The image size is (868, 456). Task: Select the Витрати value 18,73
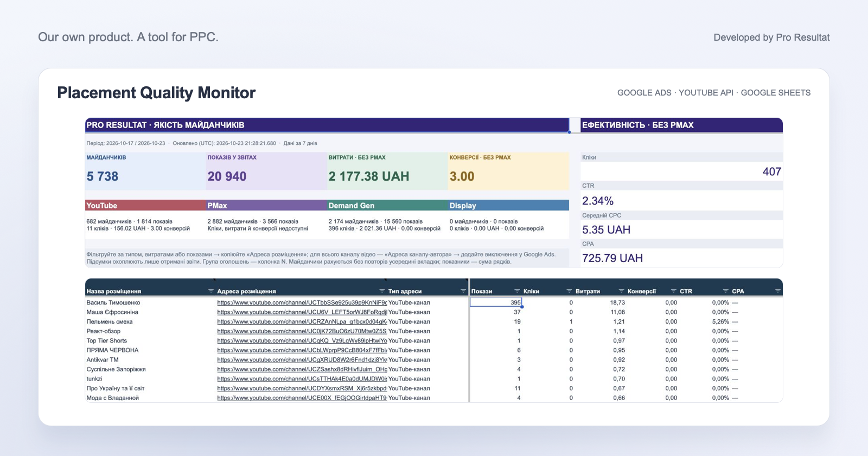coord(617,303)
